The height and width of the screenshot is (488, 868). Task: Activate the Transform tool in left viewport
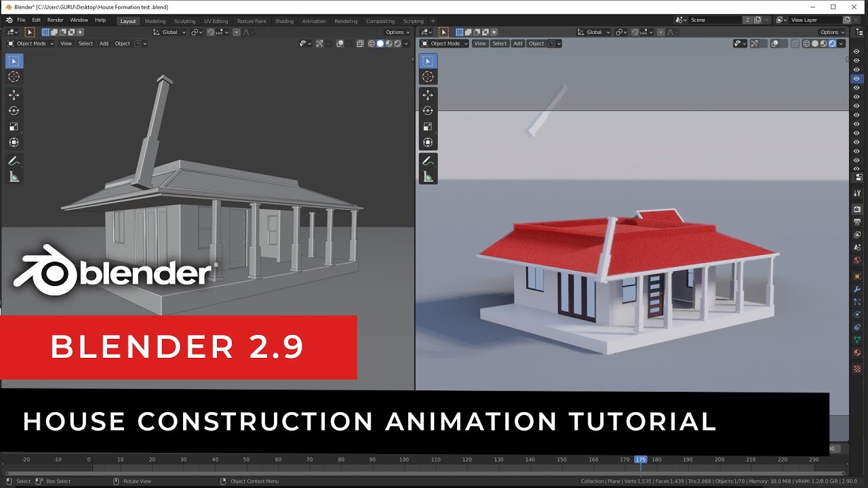pyautogui.click(x=14, y=142)
